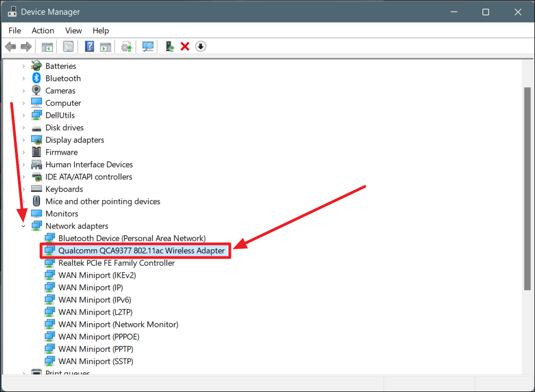Click the Enable device toolbar icon
Screen dimensions: 535x392
(170, 46)
